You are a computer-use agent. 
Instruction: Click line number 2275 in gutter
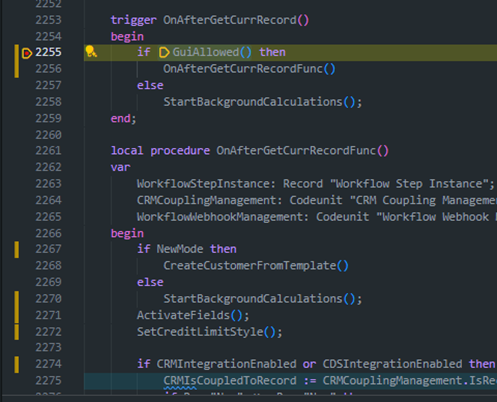coord(48,381)
